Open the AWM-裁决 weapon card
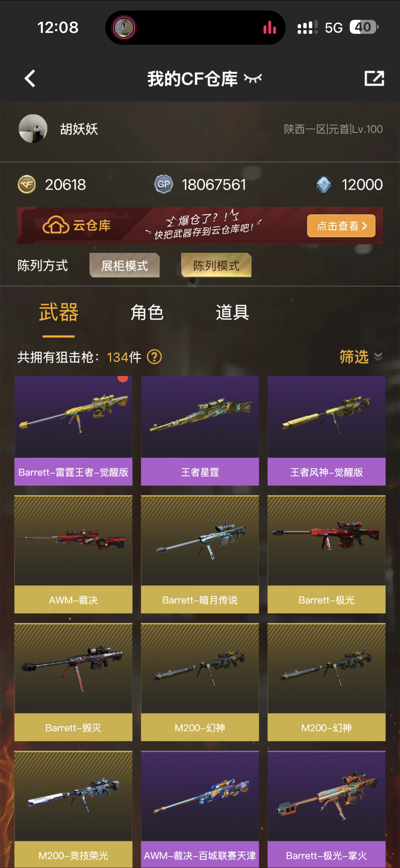Screen dimensions: 400x868 click(73, 554)
